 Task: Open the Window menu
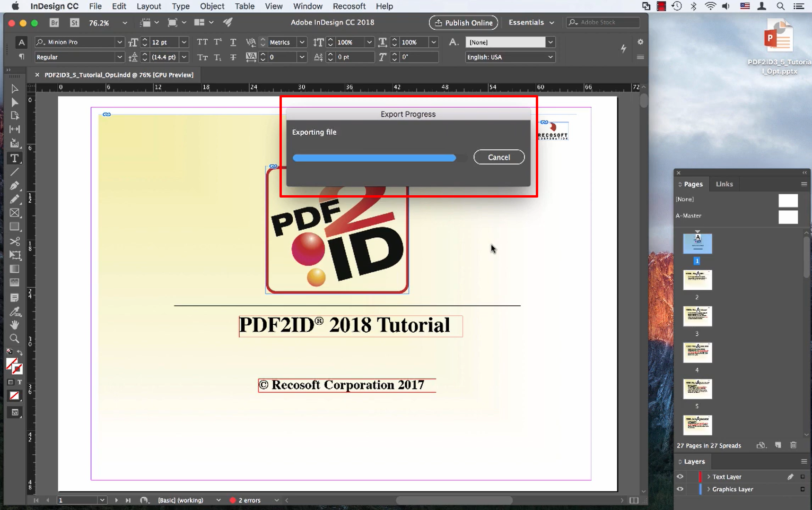tap(308, 6)
